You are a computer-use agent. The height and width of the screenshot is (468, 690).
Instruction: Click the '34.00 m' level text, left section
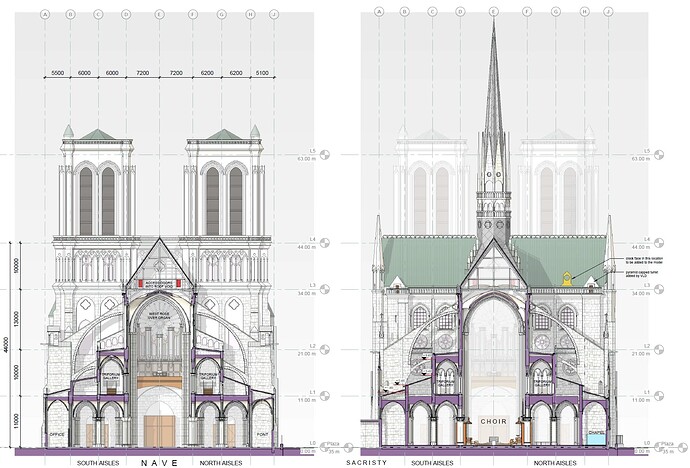tap(307, 293)
